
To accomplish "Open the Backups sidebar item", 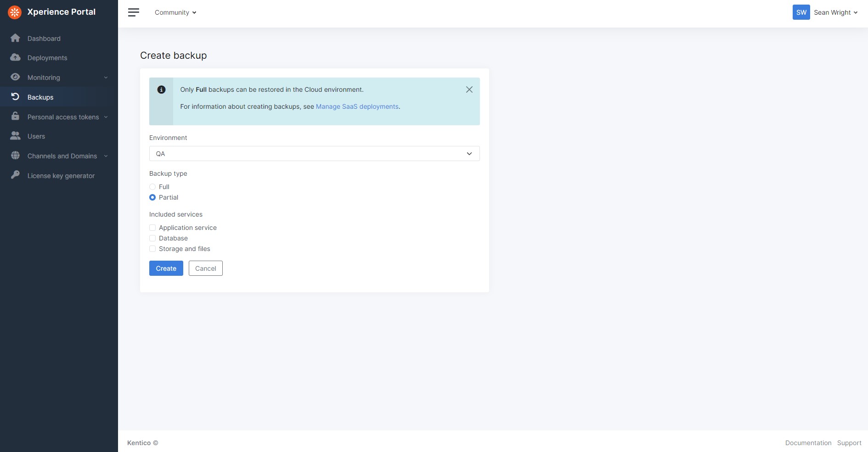I will [x=59, y=97].
